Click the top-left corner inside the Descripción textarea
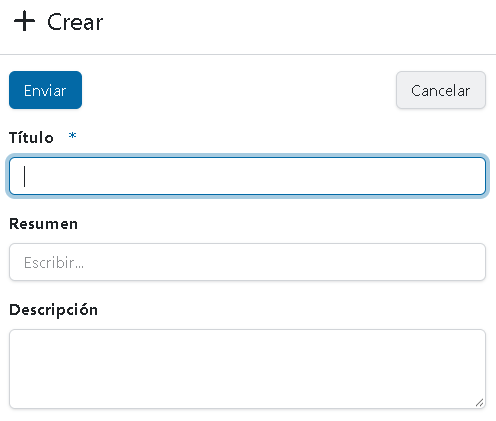Image resolution: width=496 pixels, height=421 pixels. pyautogui.click(x=18, y=337)
